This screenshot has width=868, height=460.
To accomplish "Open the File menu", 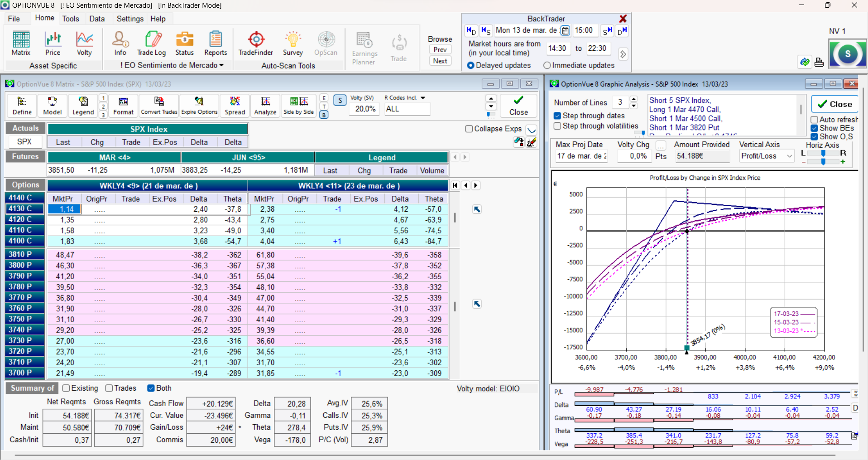I will tap(14, 19).
